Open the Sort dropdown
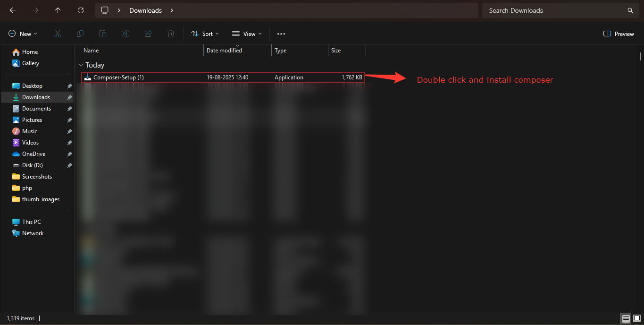 [x=205, y=34]
